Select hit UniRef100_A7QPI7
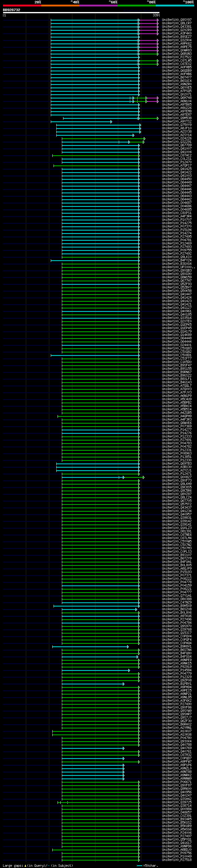 click(177, 165)
